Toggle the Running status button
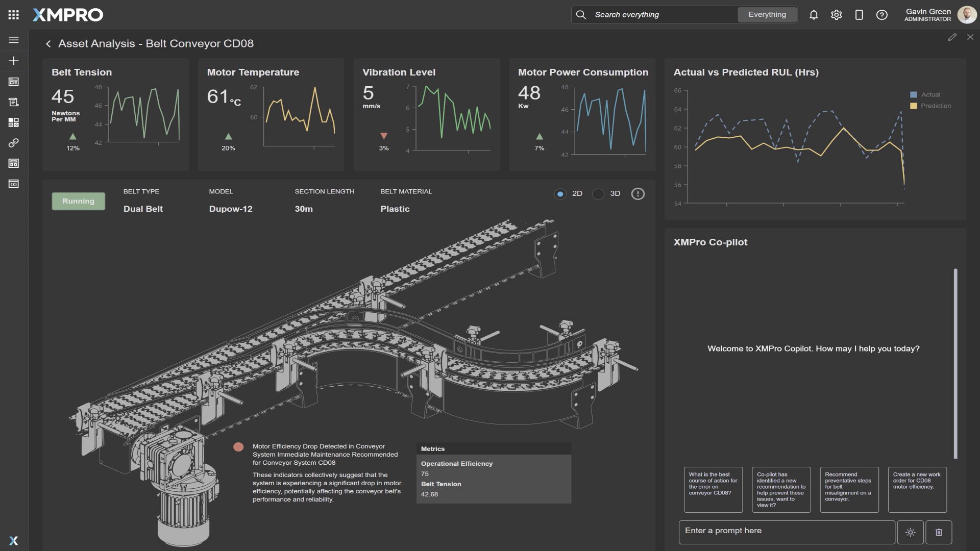 point(78,201)
